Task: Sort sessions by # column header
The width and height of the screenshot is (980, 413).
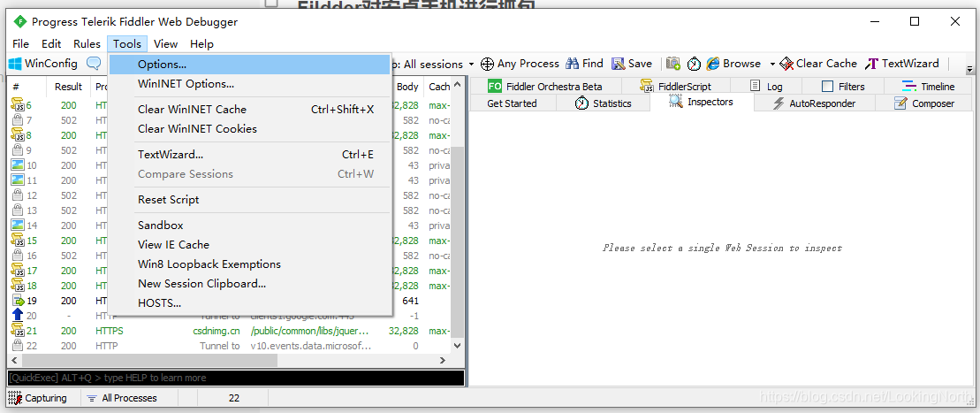Action: click(x=27, y=87)
